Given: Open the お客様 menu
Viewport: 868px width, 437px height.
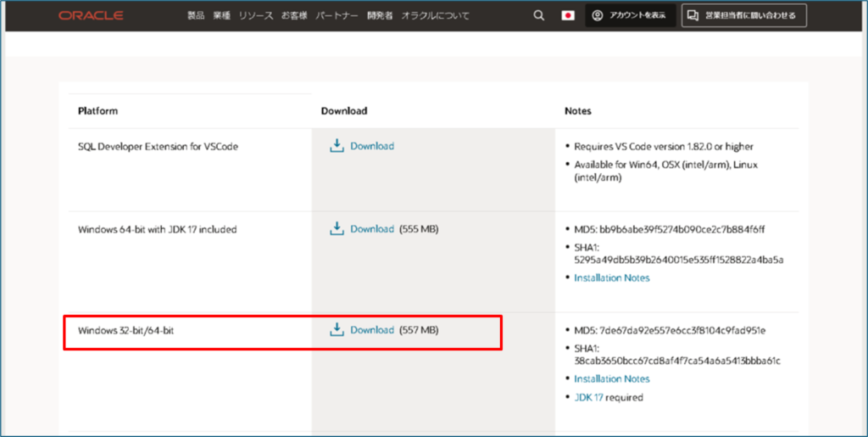Looking at the screenshot, I should (x=294, y=15).
